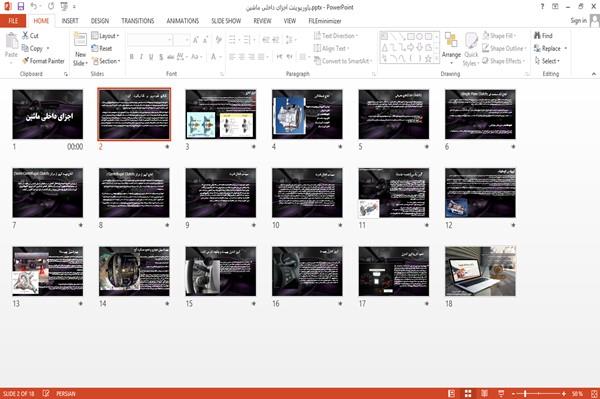Expand the Layout dropdown
This screenshot has height=399, width=600.
(106, 36)
